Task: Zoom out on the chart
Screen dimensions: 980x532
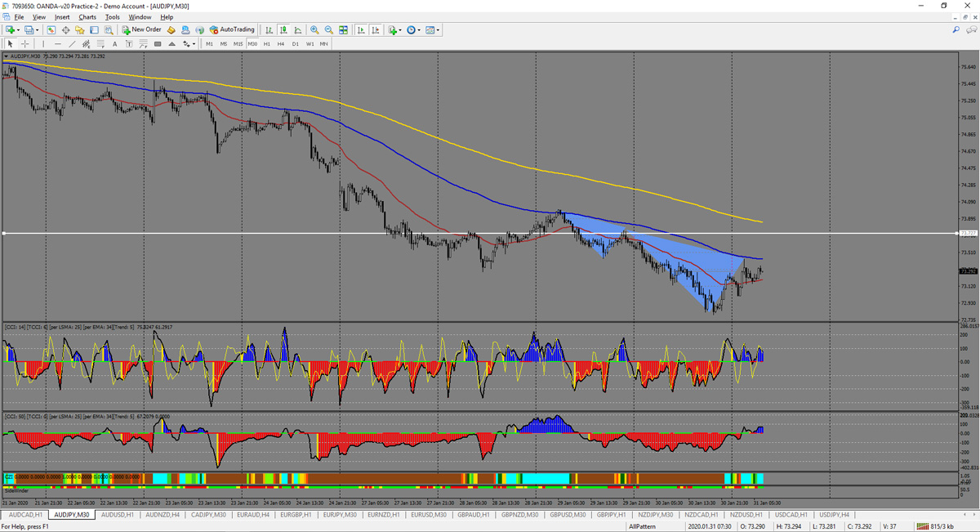Action: point(328,30)
